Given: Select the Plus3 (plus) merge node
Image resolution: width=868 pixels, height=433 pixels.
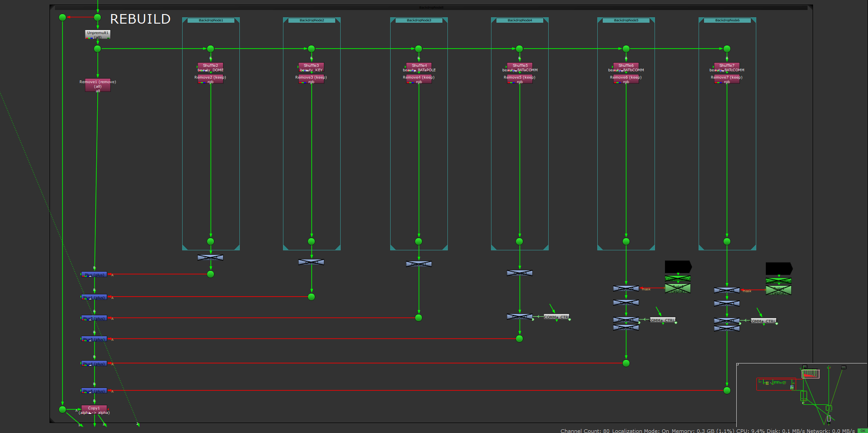Looking at the screenshot, I should click(94, 339).
